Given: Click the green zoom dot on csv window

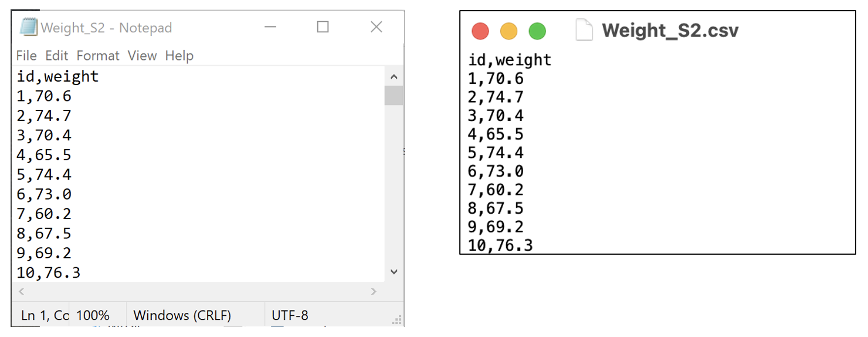Looking at the screenshot, I should pyautogui.click(x=537, y=31).
